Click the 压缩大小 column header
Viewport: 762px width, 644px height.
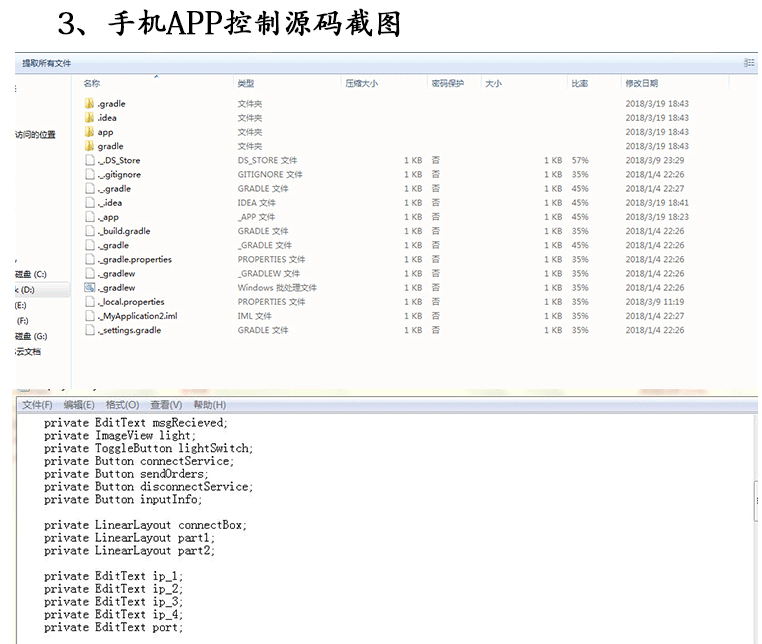point(361,84)
